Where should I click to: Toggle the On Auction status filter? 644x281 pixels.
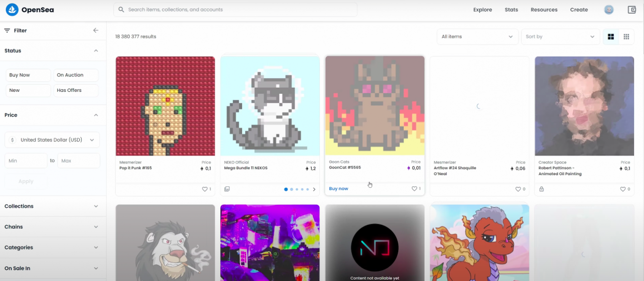point(76,75)
